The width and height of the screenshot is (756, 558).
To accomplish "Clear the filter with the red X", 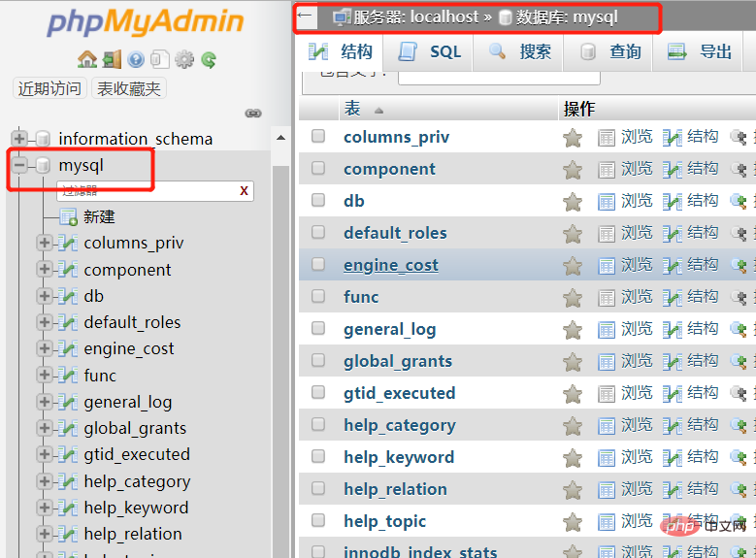I will (244, 191).
